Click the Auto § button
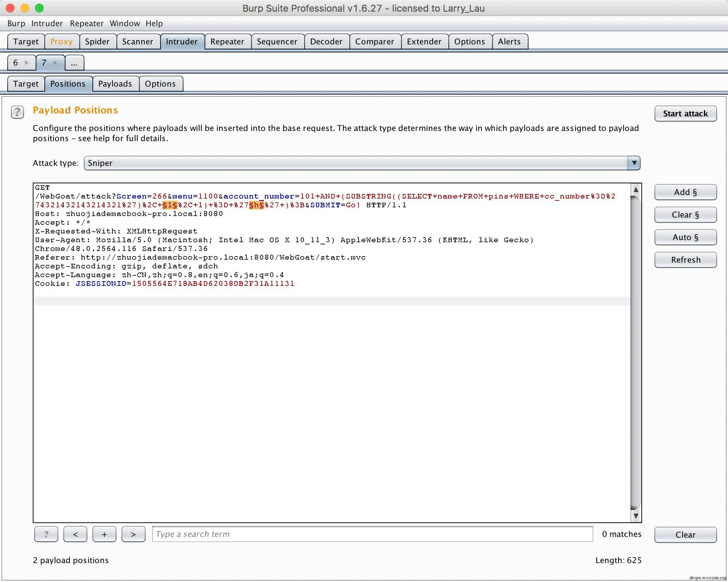 [685, 237]
